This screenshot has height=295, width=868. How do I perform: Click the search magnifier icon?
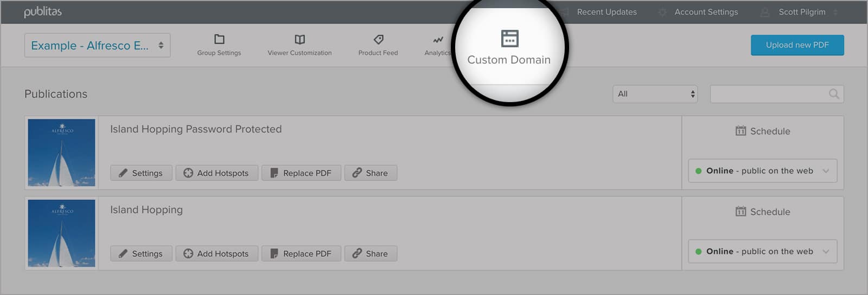(x=834, y=94)
